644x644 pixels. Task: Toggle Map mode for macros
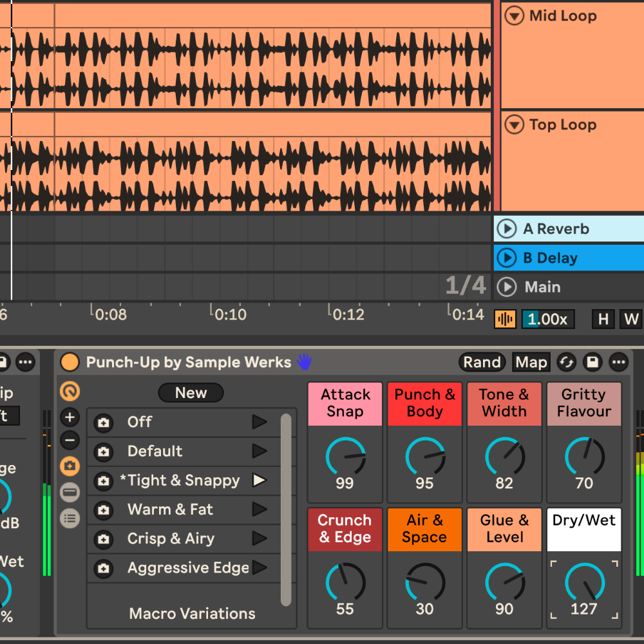click(531, 363)
